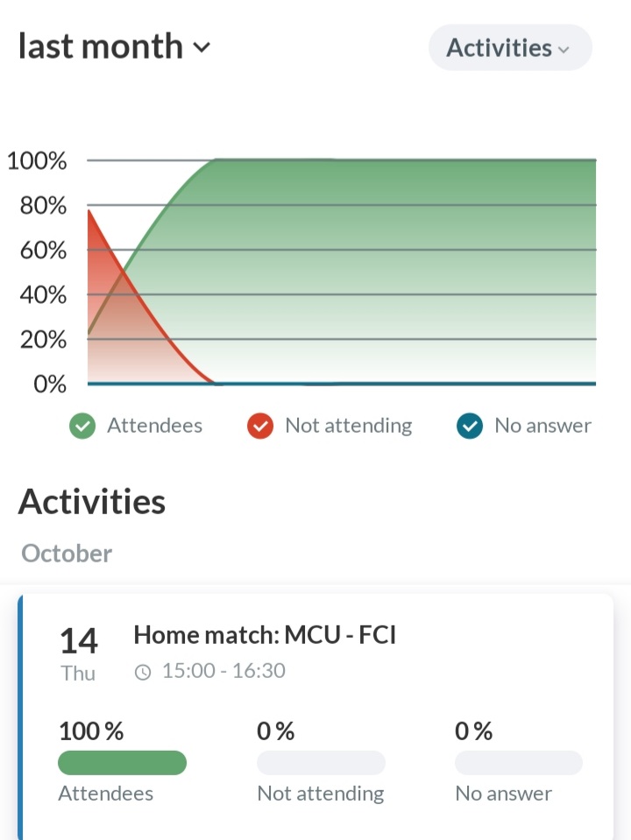Viewport: 631px width, 840px height.
Task: Click the Not attending legend label
Action: [x=348, y=426]
